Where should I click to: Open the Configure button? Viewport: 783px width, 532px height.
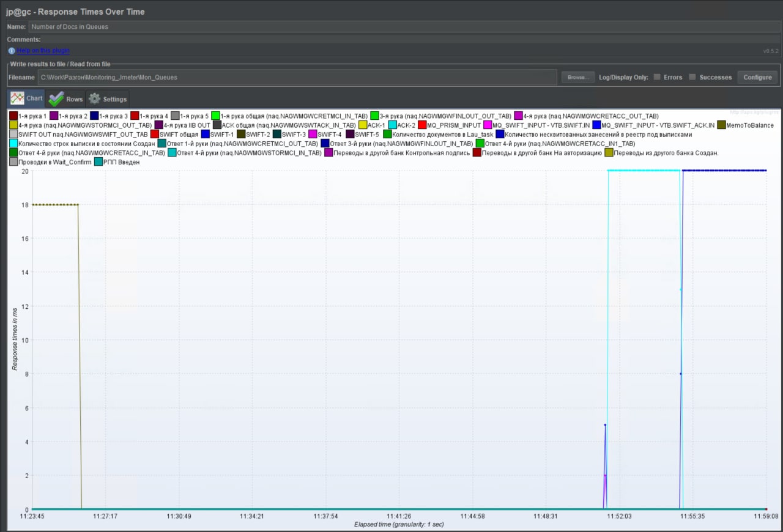click(x=757, y=78)
